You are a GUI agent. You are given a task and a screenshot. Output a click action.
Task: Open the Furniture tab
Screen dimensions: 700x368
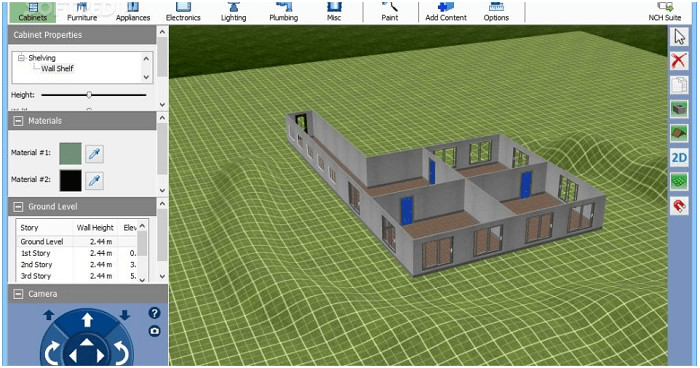coord(82,12)
